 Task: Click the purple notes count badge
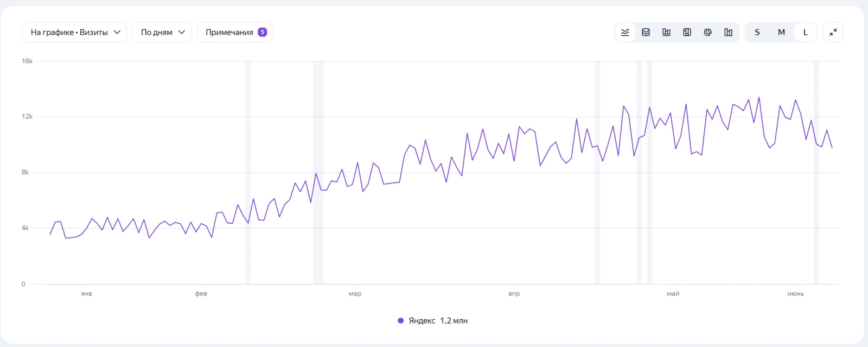click(262, 32)
